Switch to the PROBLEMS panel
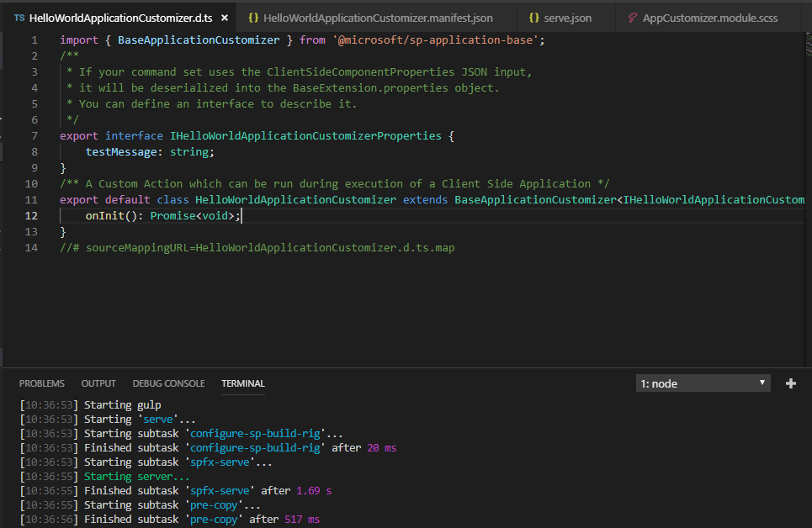The image size is (812, 528). (41, 383)
